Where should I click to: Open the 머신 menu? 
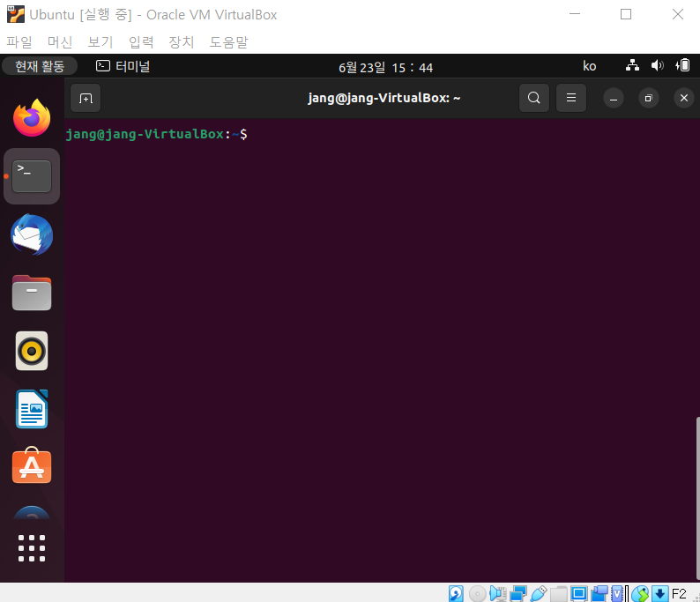point(60,42)
